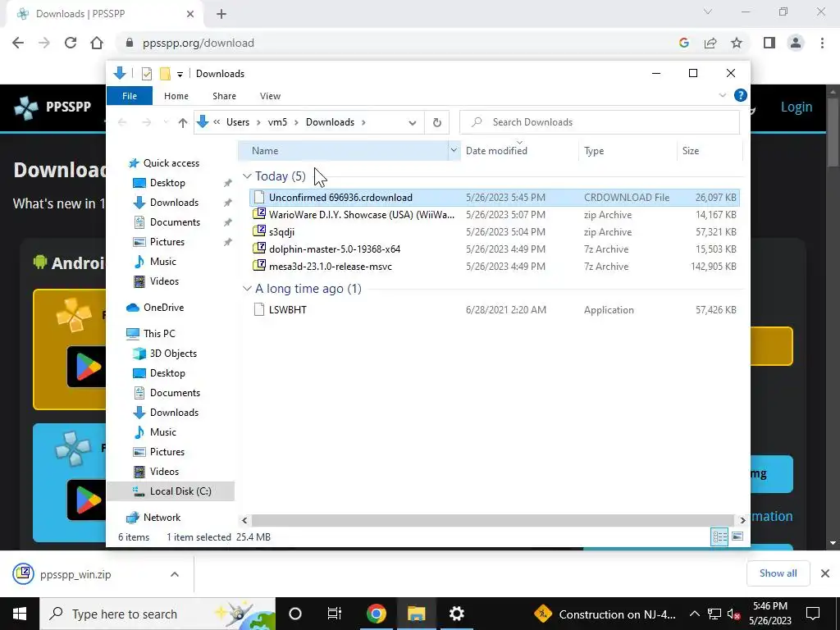Click Properties icon in Explorer title bar
This screenshot has height=630, width=840.
tap(147, 73)
